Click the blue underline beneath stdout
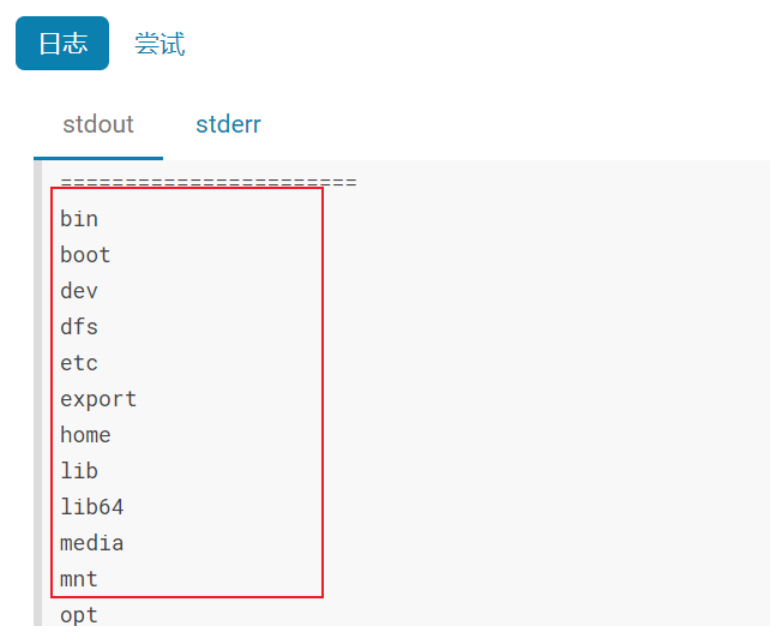The image size is (780, 643). coord(98,159)
